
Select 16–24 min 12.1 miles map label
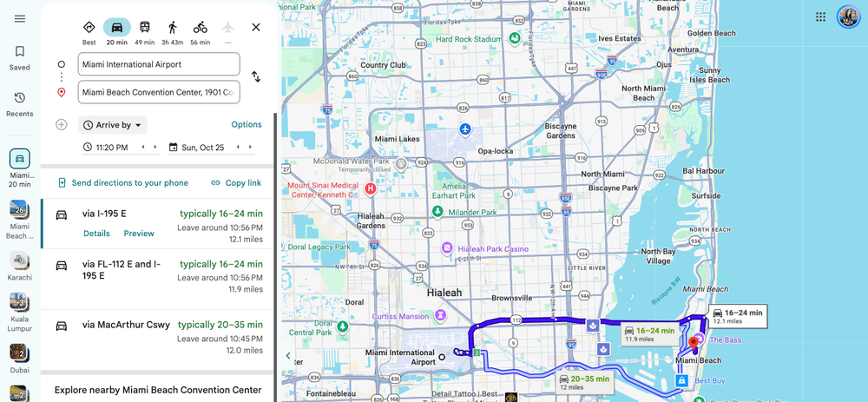click(737, 316)
